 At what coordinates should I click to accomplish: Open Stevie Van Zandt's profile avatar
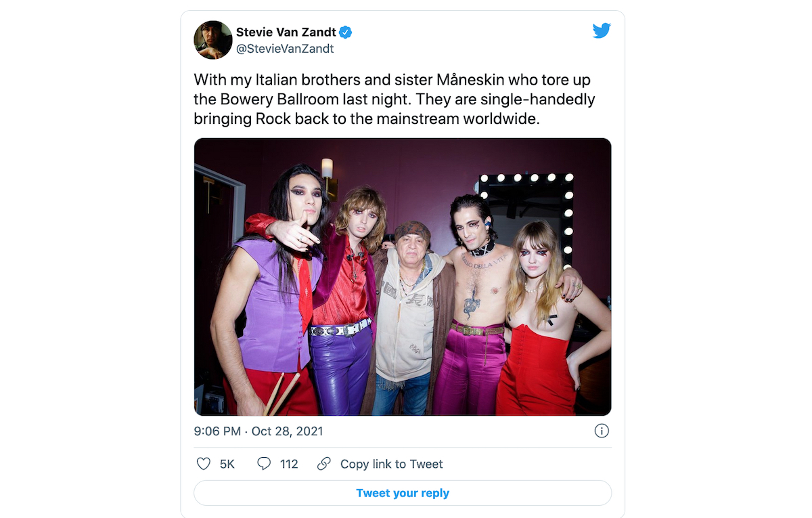tap(213, 40)
